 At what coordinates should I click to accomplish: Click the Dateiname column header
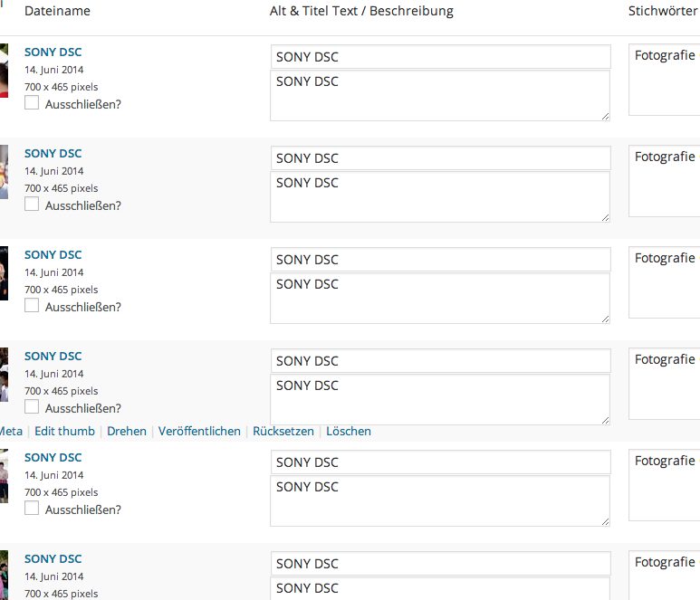(x=57, y=12)
